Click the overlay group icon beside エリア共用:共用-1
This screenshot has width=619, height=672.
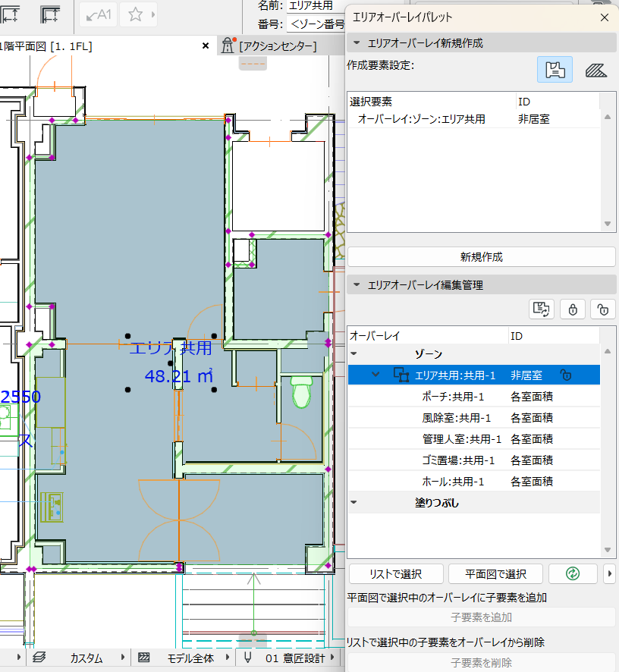(401, 375)
